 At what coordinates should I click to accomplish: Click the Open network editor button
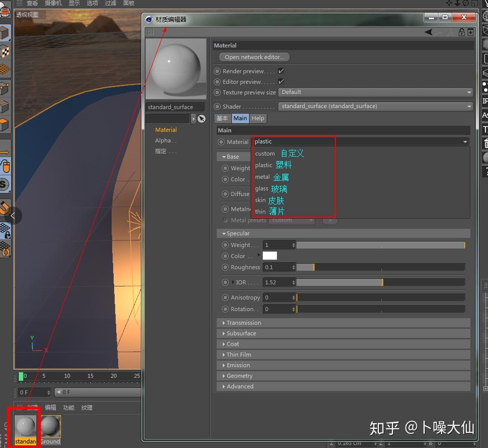point(254,57)
